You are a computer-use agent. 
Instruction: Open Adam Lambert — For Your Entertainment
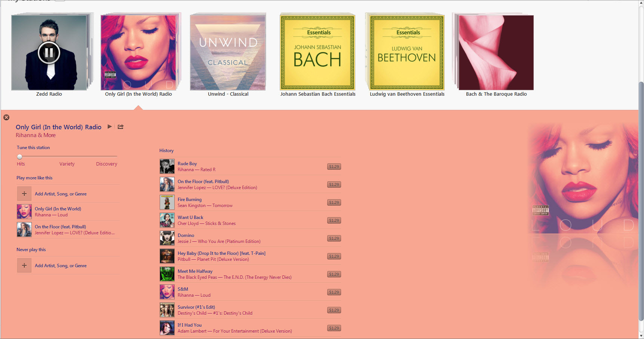point(234,331)
